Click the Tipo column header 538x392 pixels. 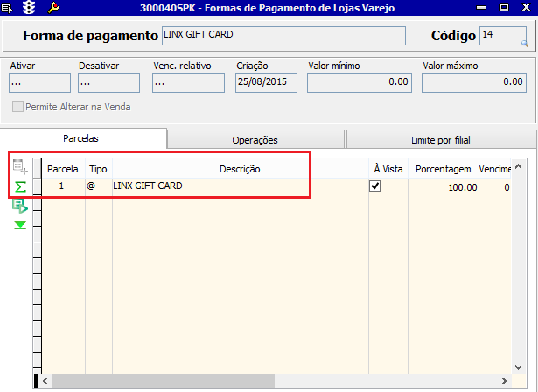coord(99,169)
